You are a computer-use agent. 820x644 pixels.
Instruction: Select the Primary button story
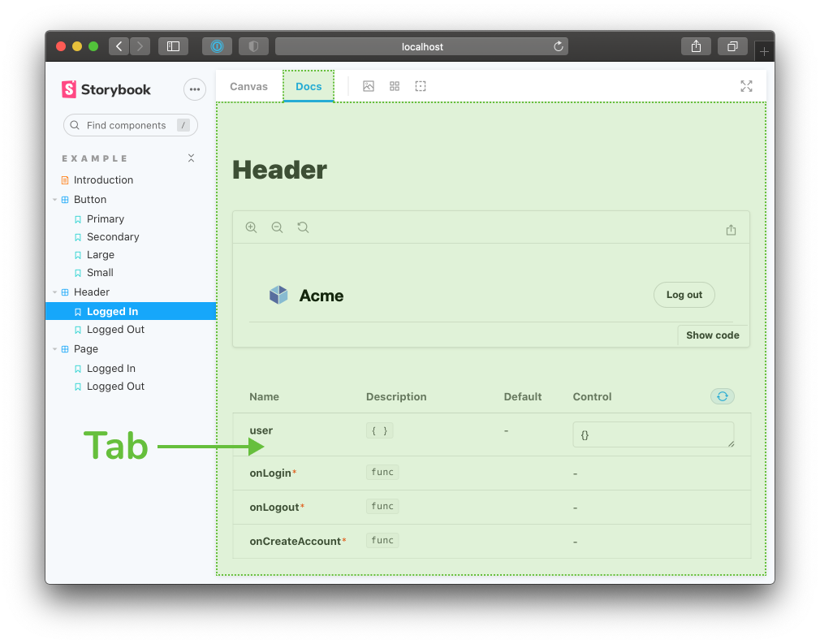click(x=105, y=218)
